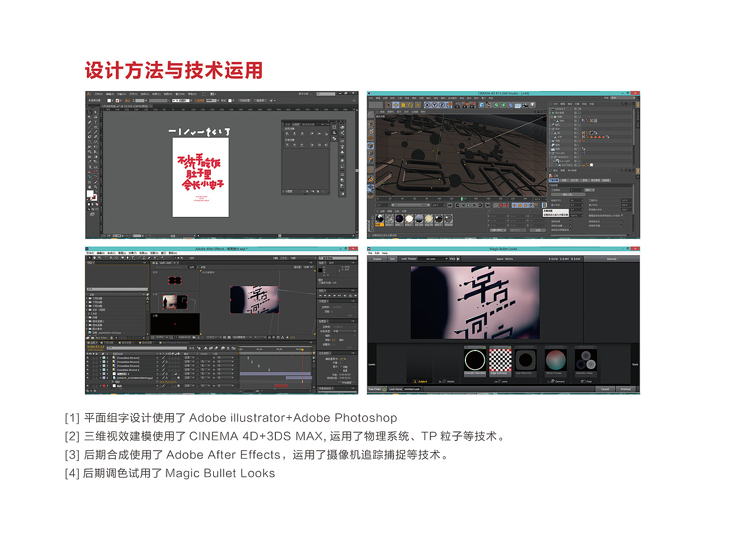Open 运动图形 menu in Cinema 4D
756x539 pixels.
click(x=452, y=98)
